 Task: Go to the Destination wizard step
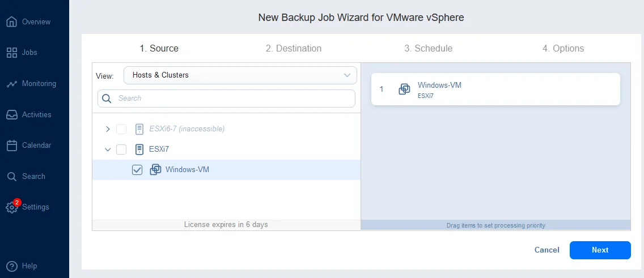point(293,49)
